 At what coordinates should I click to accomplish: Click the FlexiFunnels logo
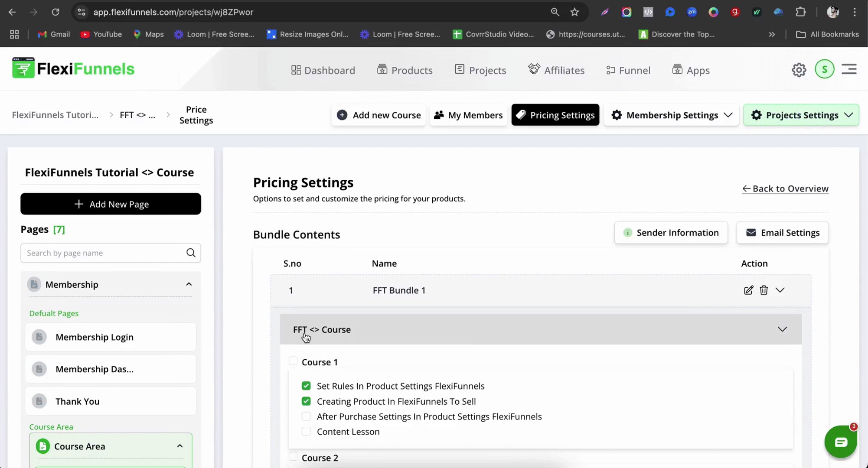coord(73,68)
